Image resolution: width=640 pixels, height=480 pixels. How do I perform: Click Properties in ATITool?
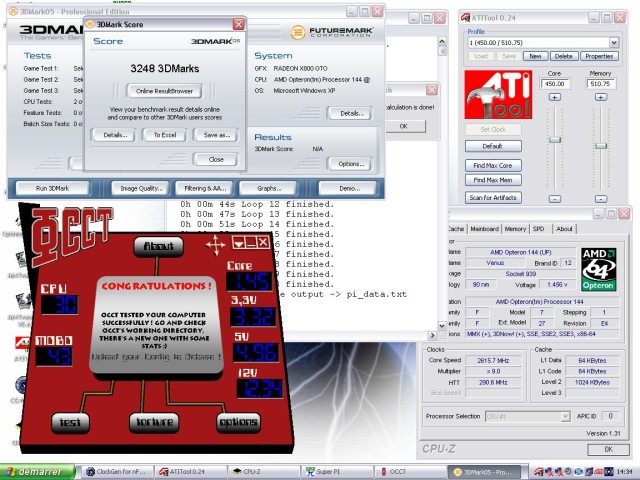point(599,56)
